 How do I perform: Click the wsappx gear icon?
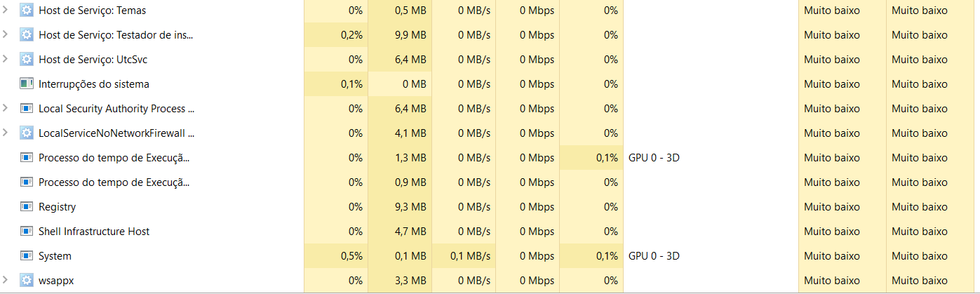[27, 281]
